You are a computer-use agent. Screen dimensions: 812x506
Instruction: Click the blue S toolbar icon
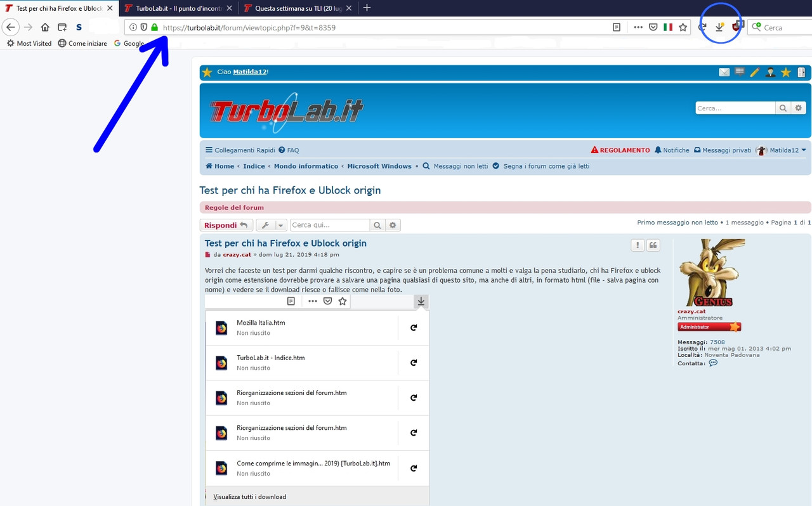(x=79, y=27)
